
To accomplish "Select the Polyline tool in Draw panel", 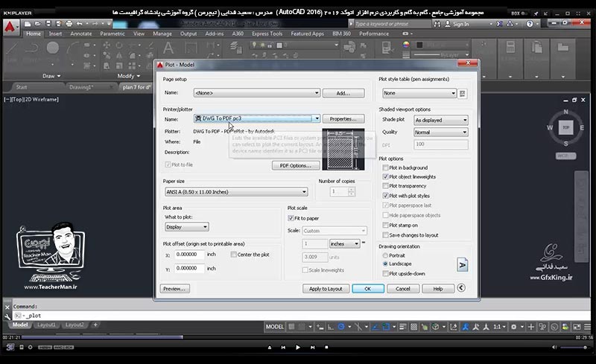I will click(32, 48).
